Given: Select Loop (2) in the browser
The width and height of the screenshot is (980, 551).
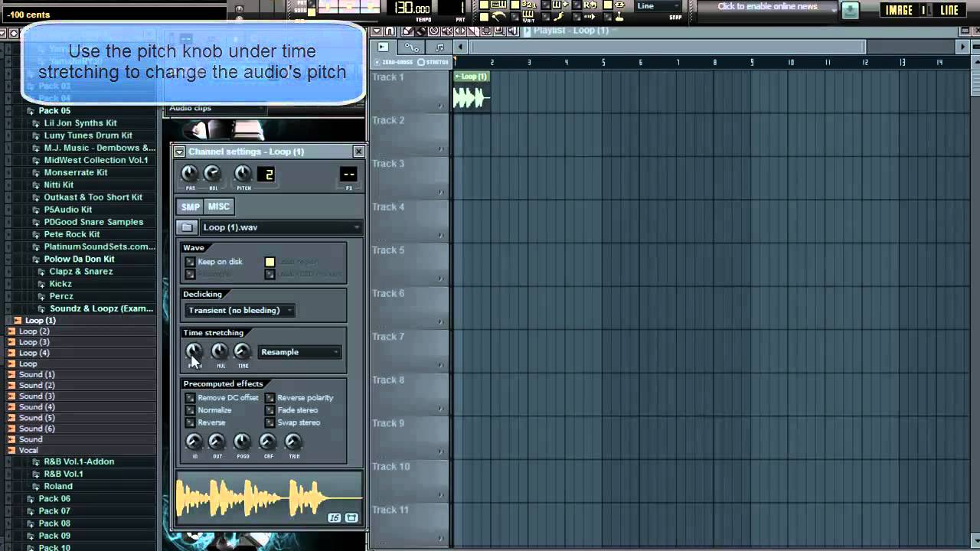Looking at the screenshot, I should 34,331.
